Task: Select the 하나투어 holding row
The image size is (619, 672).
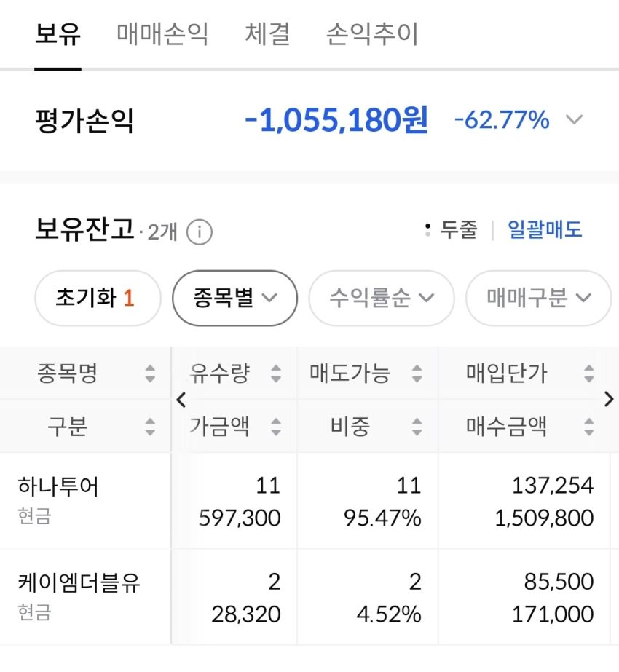Action: pyautogui.click(x=309, y=501)
